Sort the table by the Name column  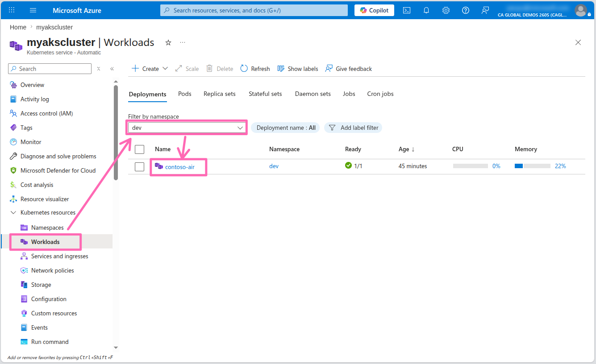[163, 149]
